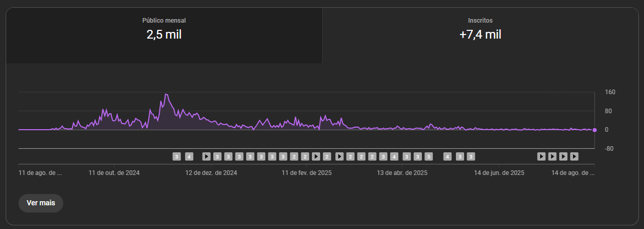Click the Ver mais button
The width and height of the screenshot is (644, 229).
(41, 203)
